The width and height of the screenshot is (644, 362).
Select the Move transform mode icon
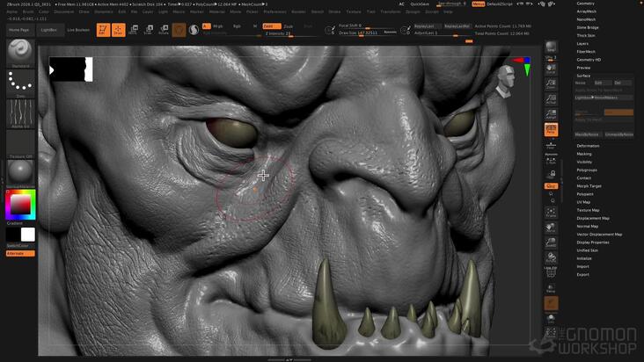coord(133,30)
